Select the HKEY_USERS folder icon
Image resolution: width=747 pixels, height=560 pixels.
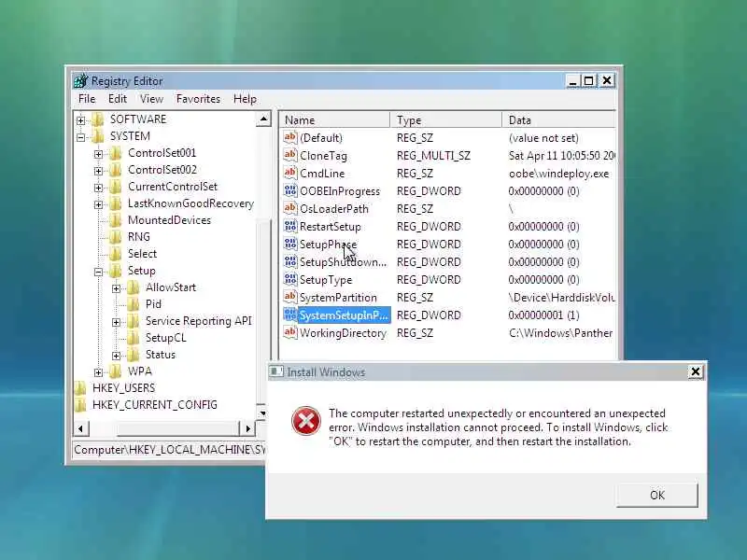pyautogui.click(x=80, y=388)
